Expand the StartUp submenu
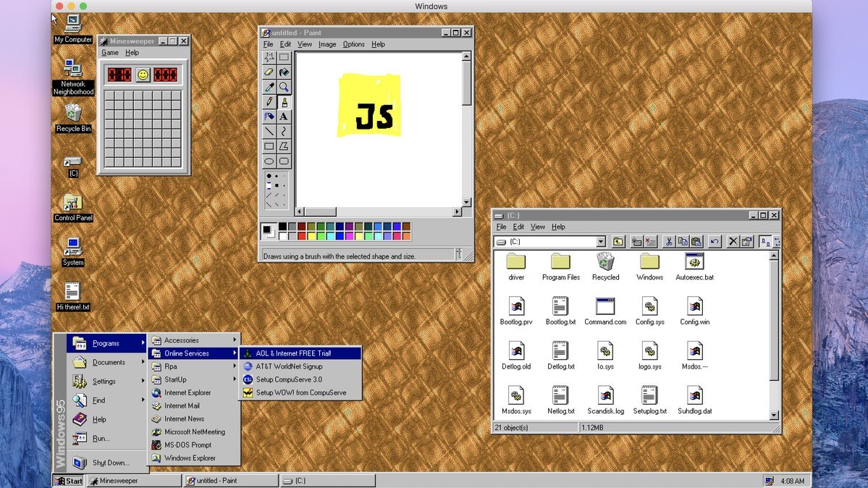Viewport: 868px width, 488px height. point(194,379)
